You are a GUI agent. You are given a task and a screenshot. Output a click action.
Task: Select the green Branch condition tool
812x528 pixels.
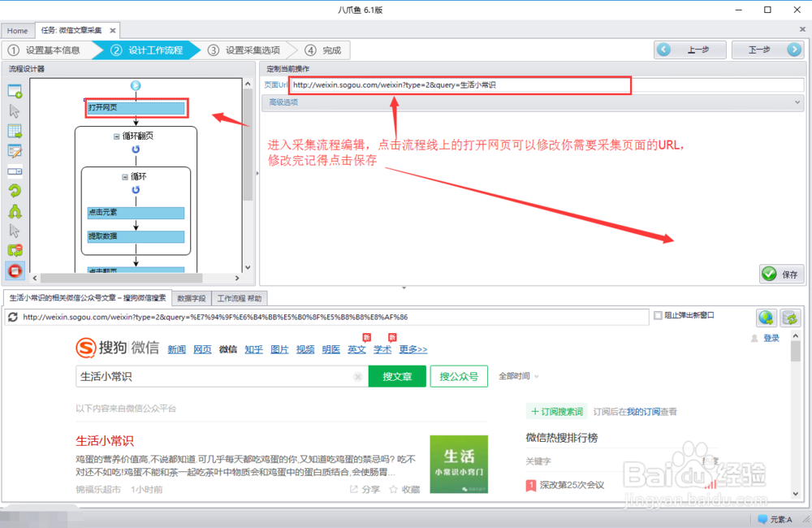[x=15, y=211]
